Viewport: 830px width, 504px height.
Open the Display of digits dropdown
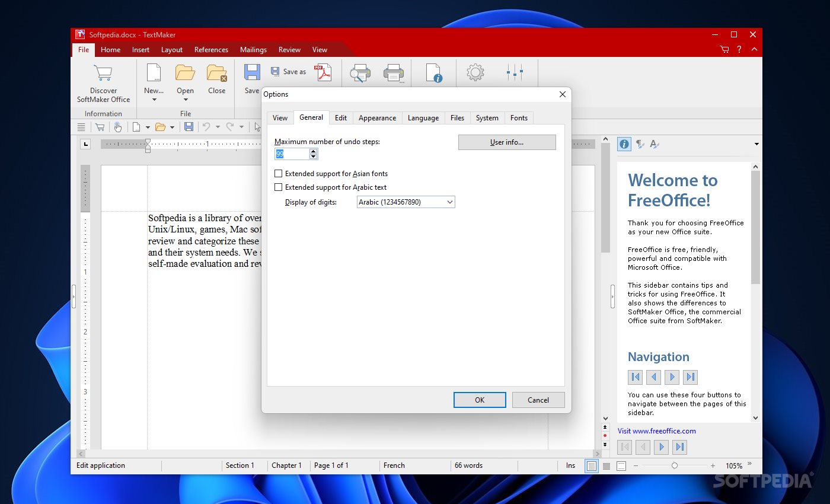(406, 202)
